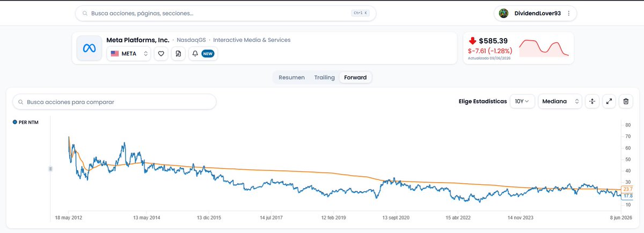Click the Meta Platforms logo icon
Screen dimensions: 644x233
[x=89, y=48]
